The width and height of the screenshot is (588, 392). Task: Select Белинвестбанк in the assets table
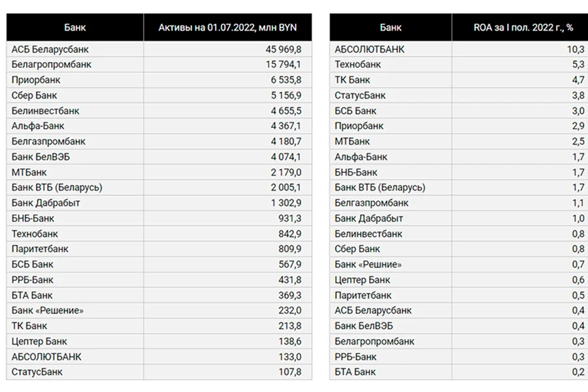(45, 110)
